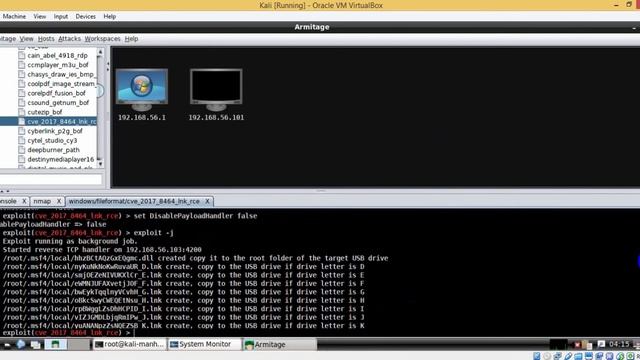The width and height of the screenshot is (640, 360).
Task: Select destinymediaplayer16 module
Action: coord(61,159)
